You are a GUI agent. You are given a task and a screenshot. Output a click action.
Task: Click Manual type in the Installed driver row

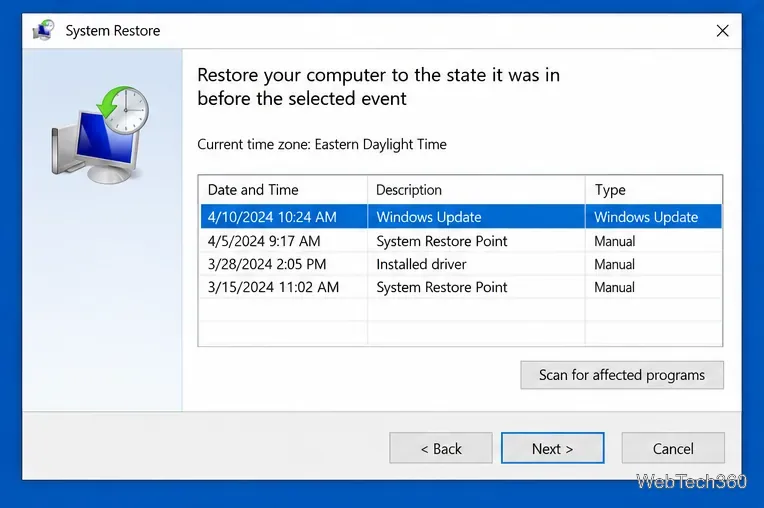[614, 264]
